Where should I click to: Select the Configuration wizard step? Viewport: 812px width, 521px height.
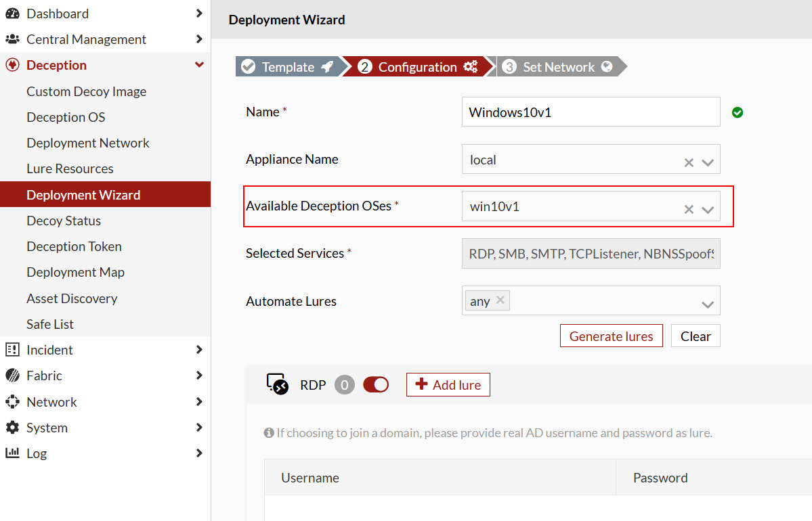tap(418, 67)
